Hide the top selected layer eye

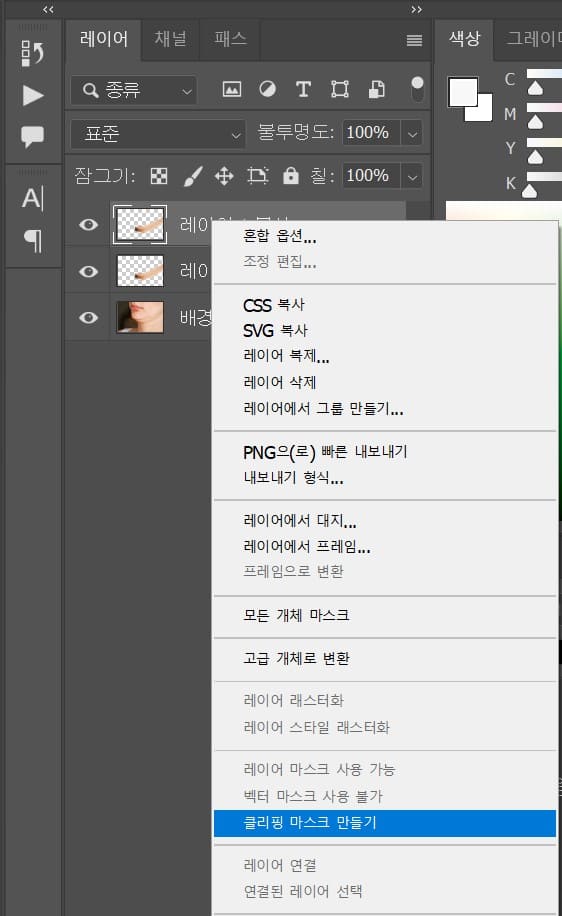click(89, 224)
